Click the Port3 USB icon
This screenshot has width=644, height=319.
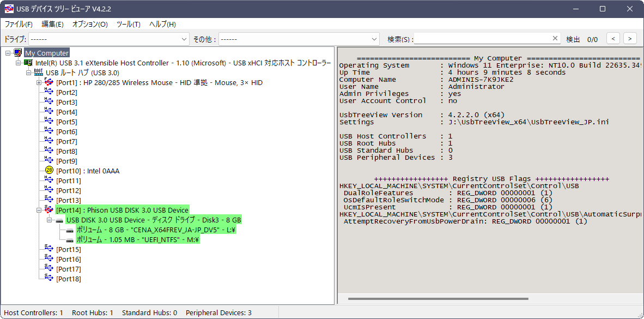pos(49,102)
